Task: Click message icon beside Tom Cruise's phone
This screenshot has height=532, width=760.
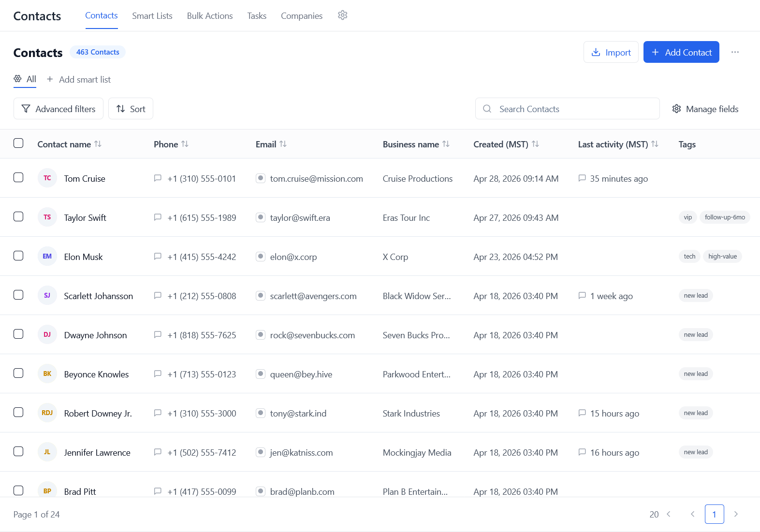Action: click(x=158, y=178)
